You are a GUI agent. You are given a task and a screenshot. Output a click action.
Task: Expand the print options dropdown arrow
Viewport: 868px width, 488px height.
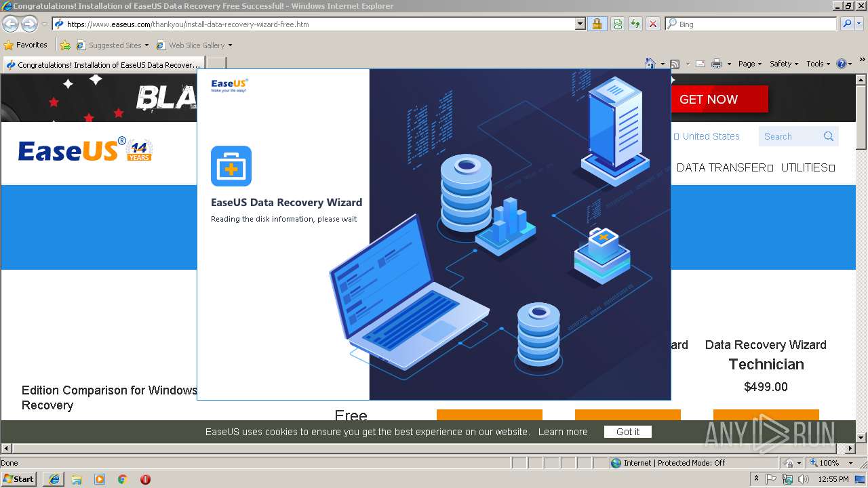(x=729, y=64)
